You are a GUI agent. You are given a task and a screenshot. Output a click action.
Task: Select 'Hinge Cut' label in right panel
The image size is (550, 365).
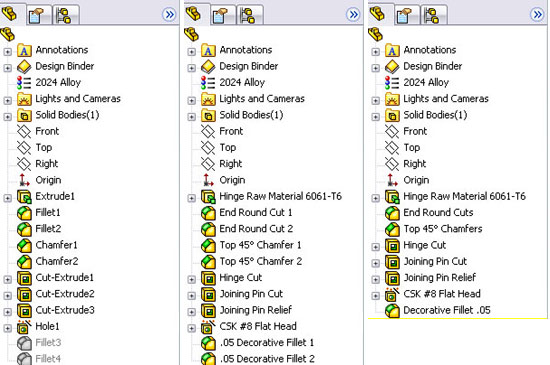click(x=424, y=245)
